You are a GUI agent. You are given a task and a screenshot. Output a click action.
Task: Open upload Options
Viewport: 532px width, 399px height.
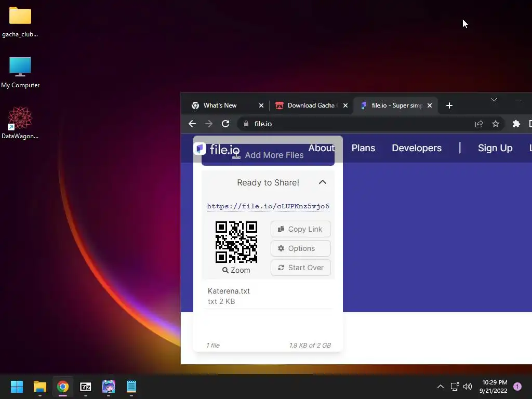coord(301,248)
